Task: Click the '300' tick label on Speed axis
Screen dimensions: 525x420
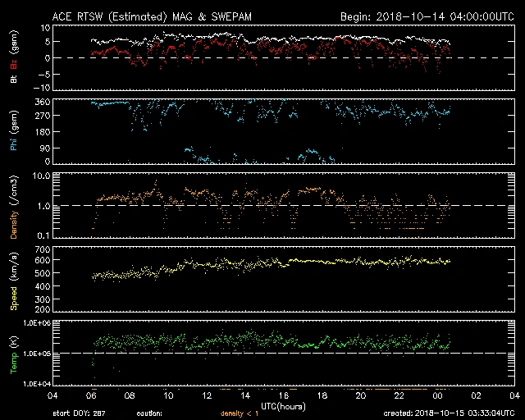Action: pyautogui.click(x=43, y=299)
